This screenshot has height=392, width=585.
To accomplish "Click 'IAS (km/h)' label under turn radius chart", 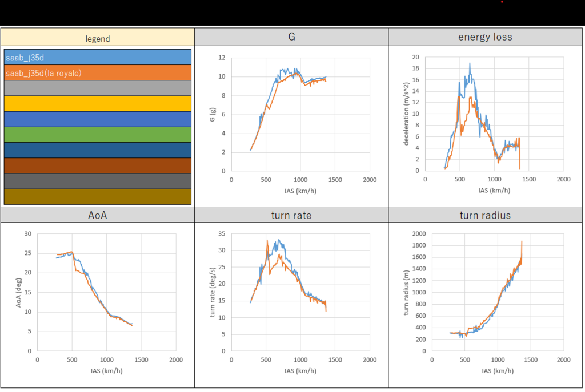I will click(496, 371).
